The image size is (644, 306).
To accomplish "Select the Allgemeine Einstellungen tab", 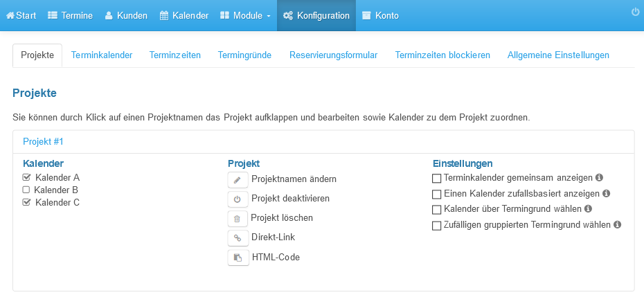I will coord(558,55).
